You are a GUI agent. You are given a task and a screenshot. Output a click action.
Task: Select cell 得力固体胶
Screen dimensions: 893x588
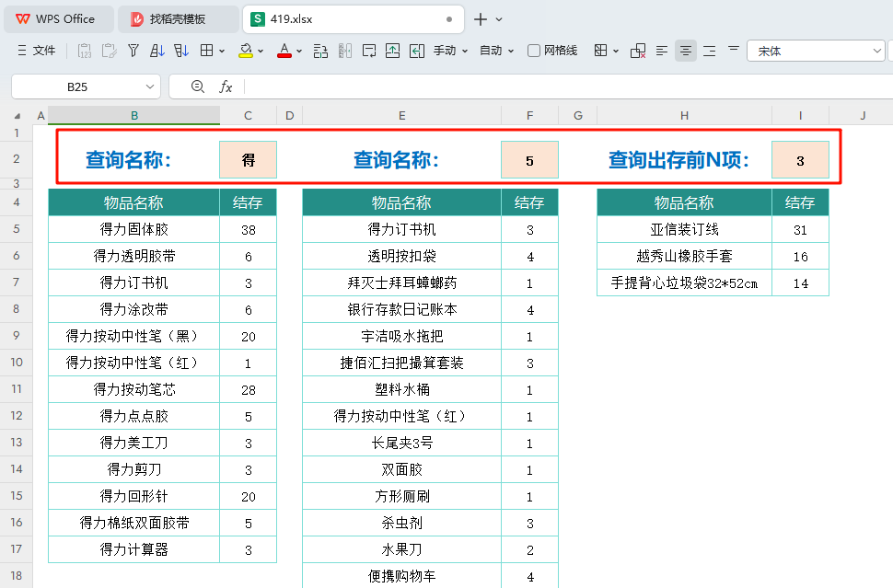pos(133,229)
